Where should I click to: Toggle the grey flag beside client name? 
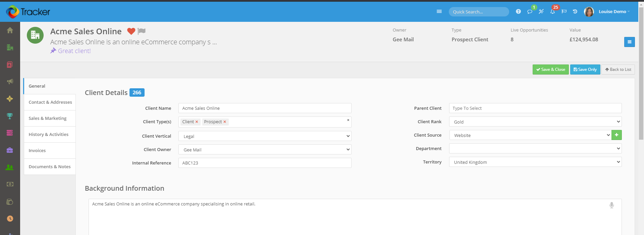tap(142, 31)
